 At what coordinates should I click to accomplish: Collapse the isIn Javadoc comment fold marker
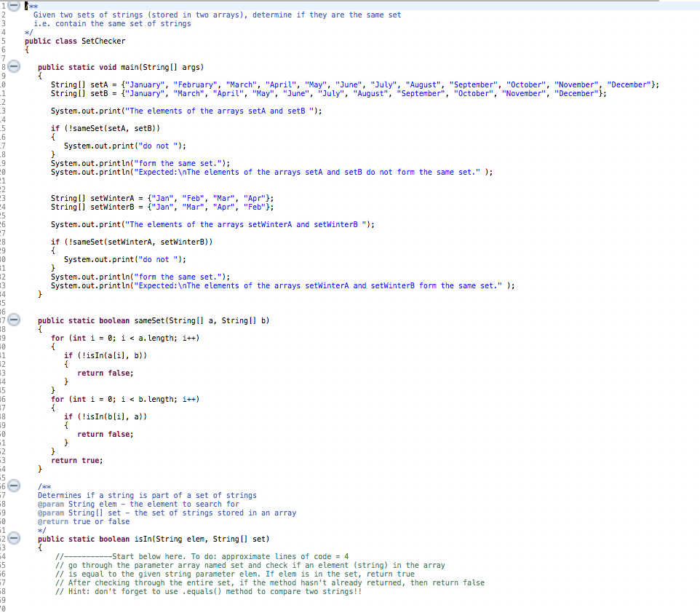[x=15, y=486]
